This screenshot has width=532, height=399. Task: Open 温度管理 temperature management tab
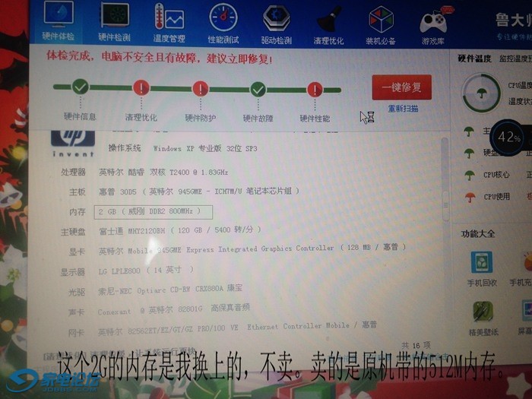click(x=169, y=23)
